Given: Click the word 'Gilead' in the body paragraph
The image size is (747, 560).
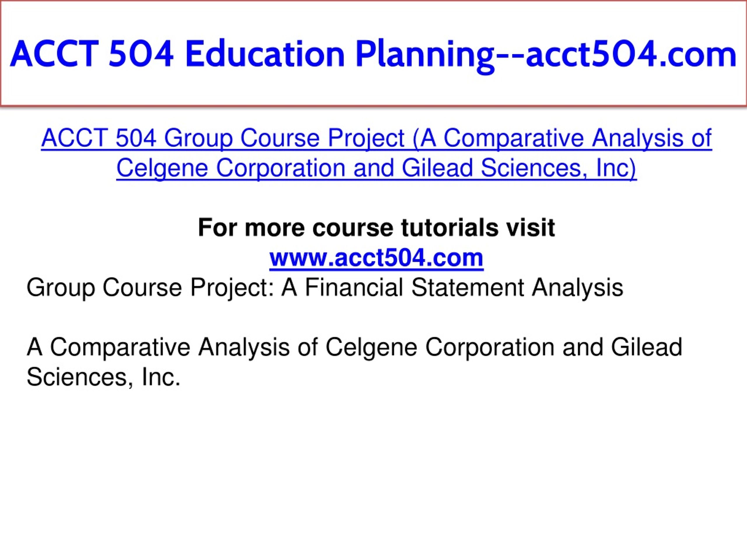Looking at the screenshot, I should 647,347.
